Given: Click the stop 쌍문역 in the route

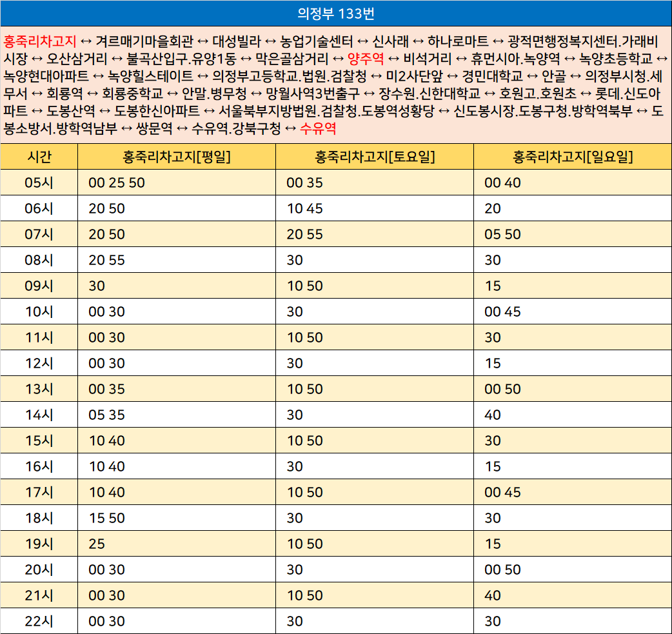Looking at the screenshot, I should (x=154, y=128).
